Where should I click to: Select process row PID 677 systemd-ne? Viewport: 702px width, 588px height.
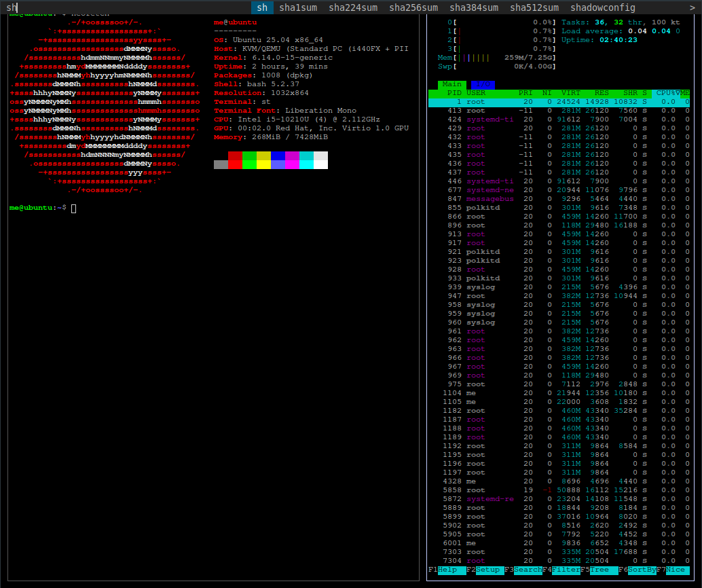[x=559, y=190]
